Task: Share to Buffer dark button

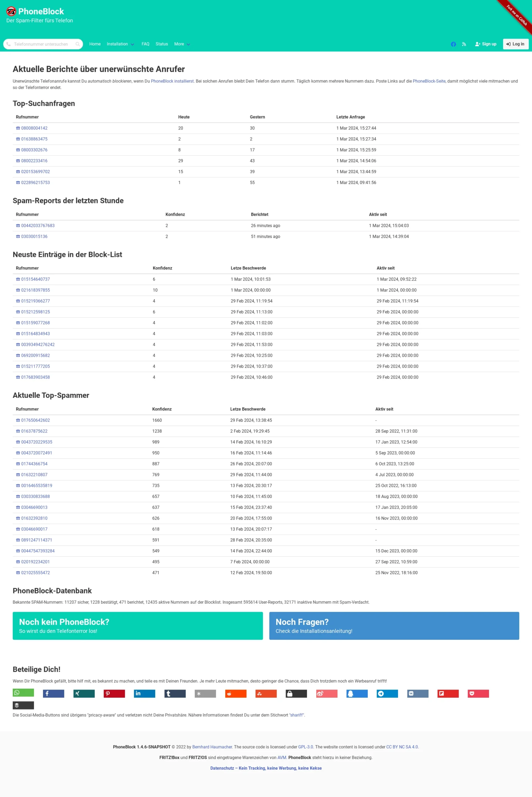Action: [x=23, y=705]
